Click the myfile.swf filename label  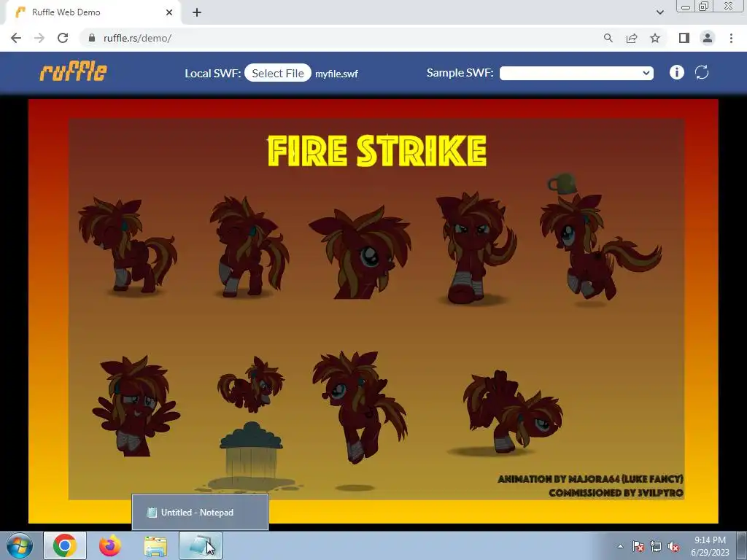tap(336, 74)
